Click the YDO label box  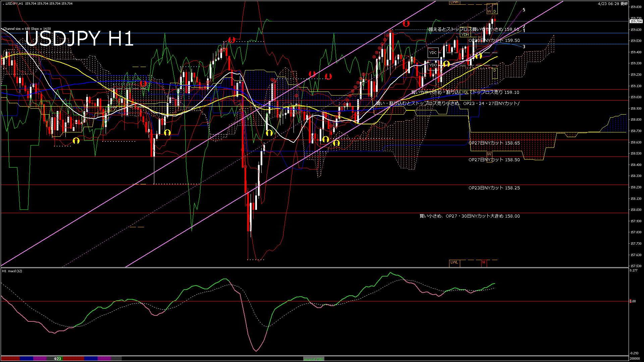click(433, 65)
